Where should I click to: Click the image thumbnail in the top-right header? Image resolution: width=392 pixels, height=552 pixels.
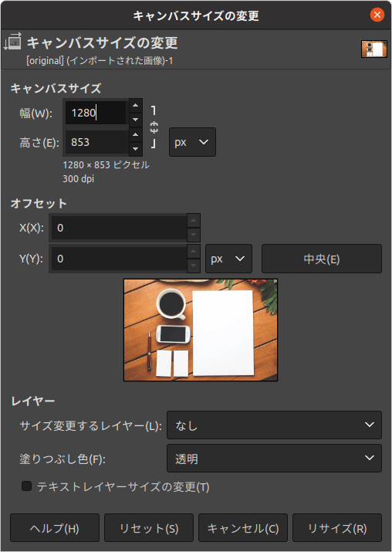click(x=374, y=49)
